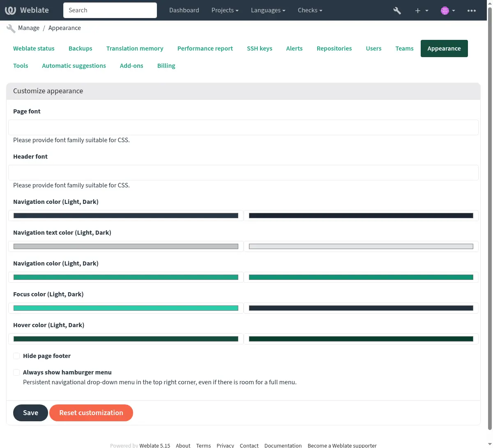The height and width of the screenshot is (448, 493).
Task: Pick the Hover color Dark swatch
Action: click(x=361, y=339)
